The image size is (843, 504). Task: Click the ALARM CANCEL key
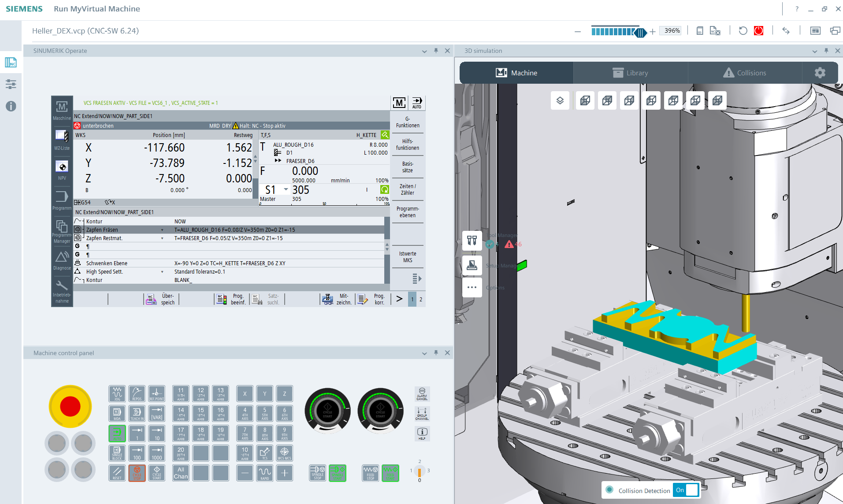pos(422,394)
